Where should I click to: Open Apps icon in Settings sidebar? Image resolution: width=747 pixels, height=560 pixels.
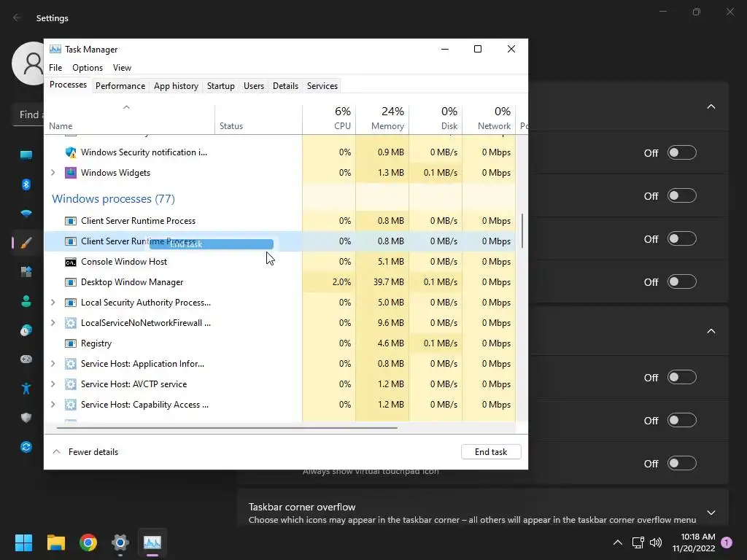[26, 272]
